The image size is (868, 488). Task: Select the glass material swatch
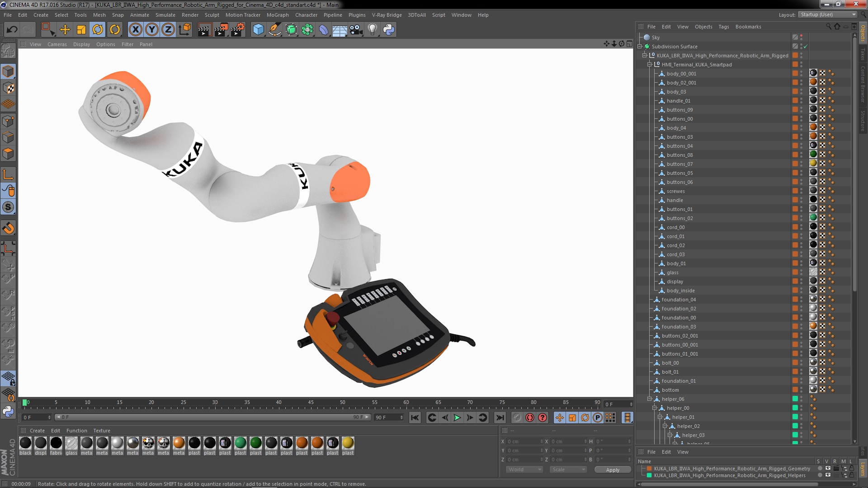(71, 446)
